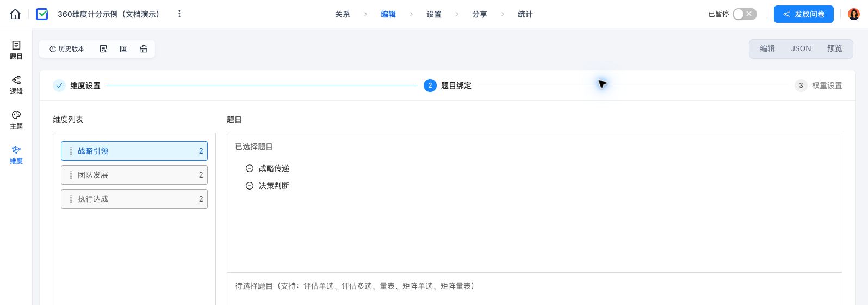Click the 题目绑定 step label
The image size is (868, 305).
pyautogui.click(x=456, y=86)
